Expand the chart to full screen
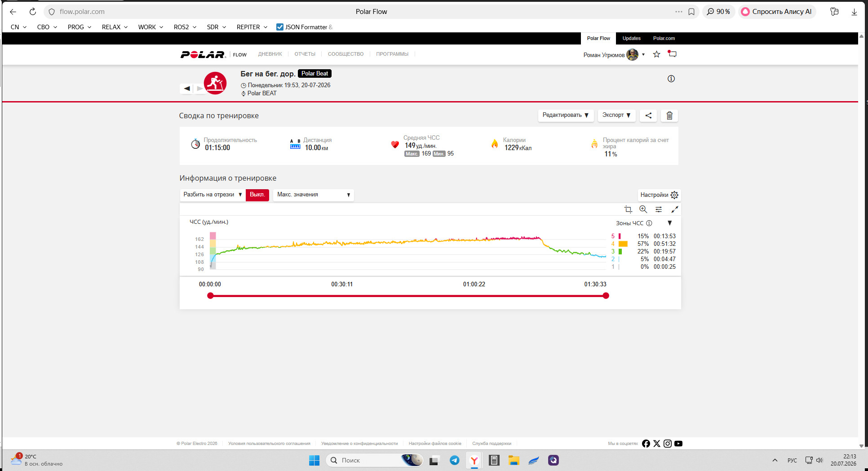The image size is (868, 471). pos(674,209)
